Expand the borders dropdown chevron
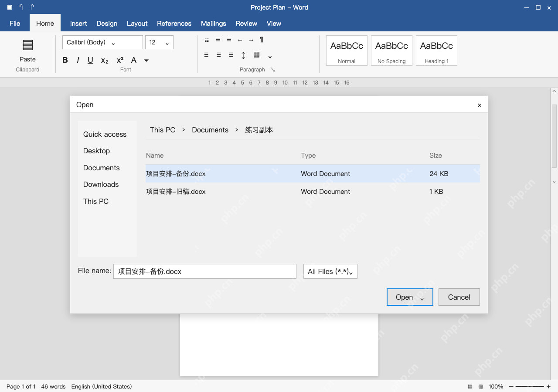Image resolution: width=558 pixels, height=392 pixels. coord(270,57)
